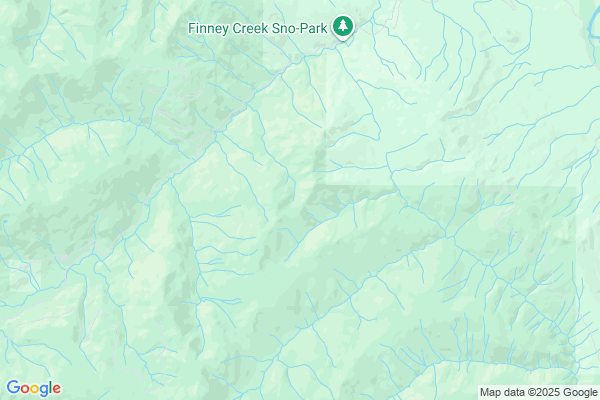Click the winding white road in the eastern area
600x400 pixels.
tap(509, 214)
